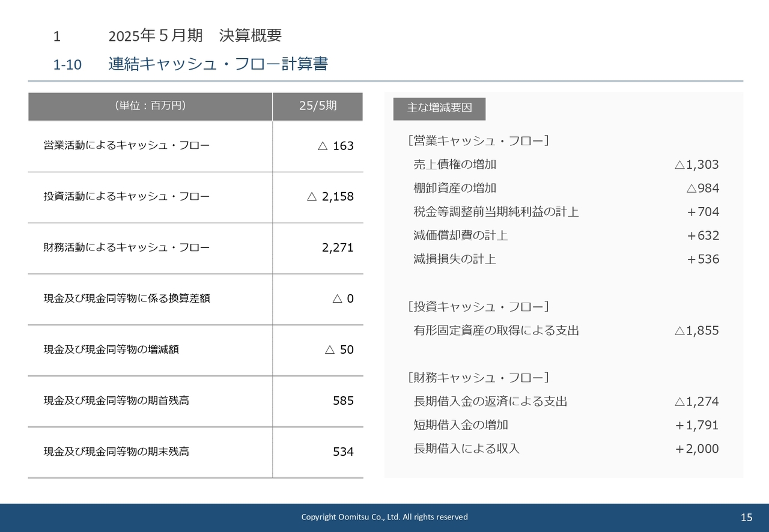Click the column header '25/5期'
Viewport: 769px width, 532px height.
318,106
